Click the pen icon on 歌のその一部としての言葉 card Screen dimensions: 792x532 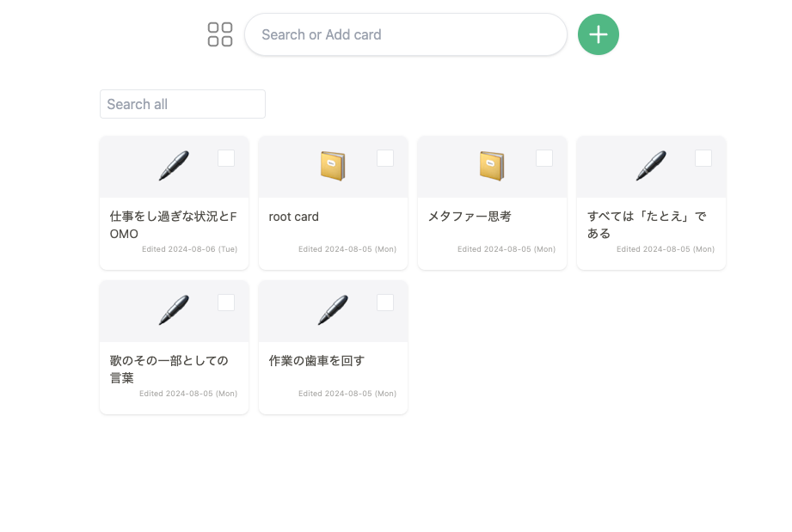[174, 310]
